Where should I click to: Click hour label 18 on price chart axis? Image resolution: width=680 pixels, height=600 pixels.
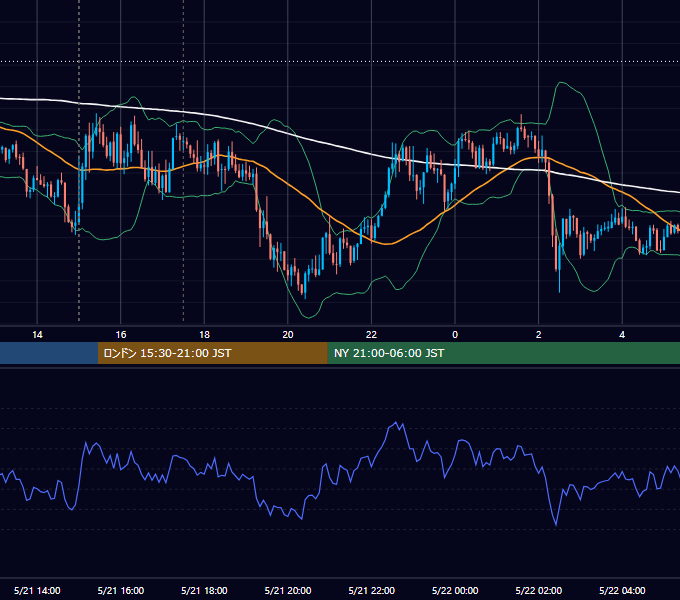pyautogui.click(x=204, y=335)
